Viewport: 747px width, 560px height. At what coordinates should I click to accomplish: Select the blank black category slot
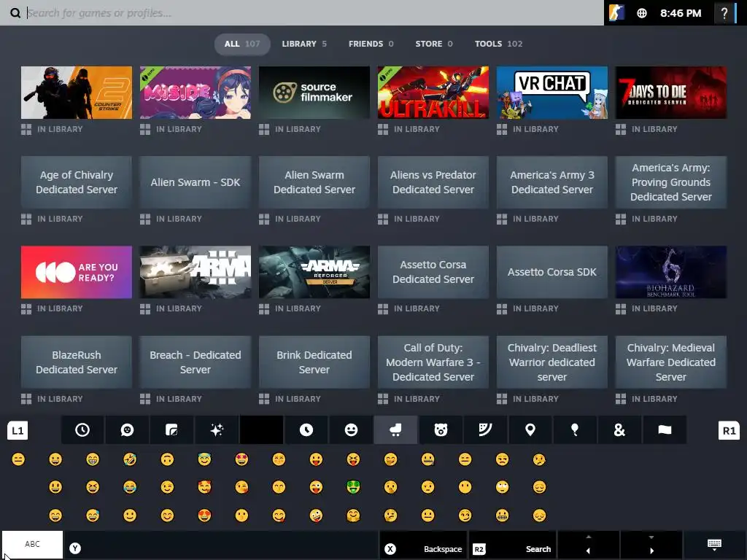point(262,430)
